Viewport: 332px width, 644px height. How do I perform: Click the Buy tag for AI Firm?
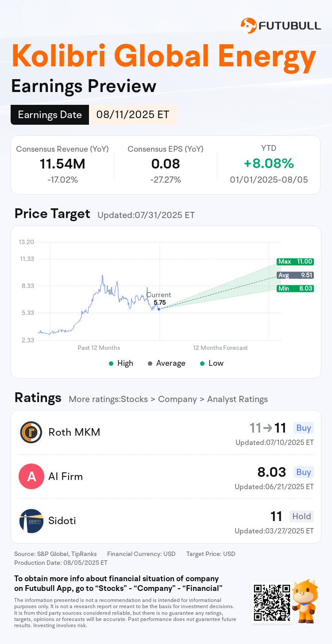304,472
